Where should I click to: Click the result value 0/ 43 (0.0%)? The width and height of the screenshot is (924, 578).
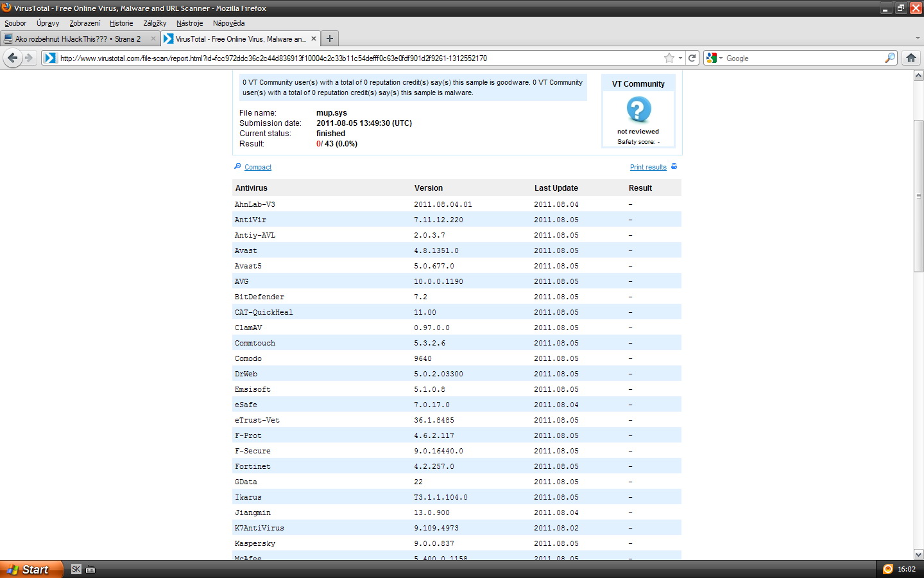[x=336, y=144]
